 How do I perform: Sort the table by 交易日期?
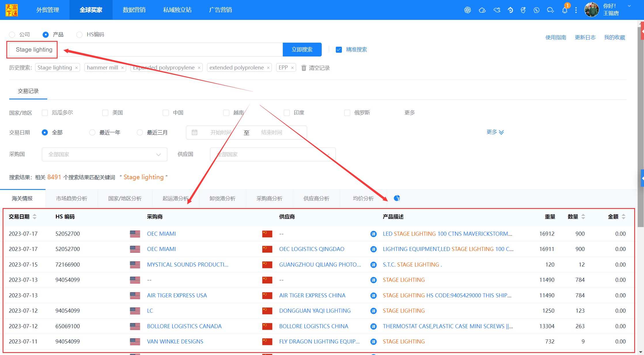[35, 216]
